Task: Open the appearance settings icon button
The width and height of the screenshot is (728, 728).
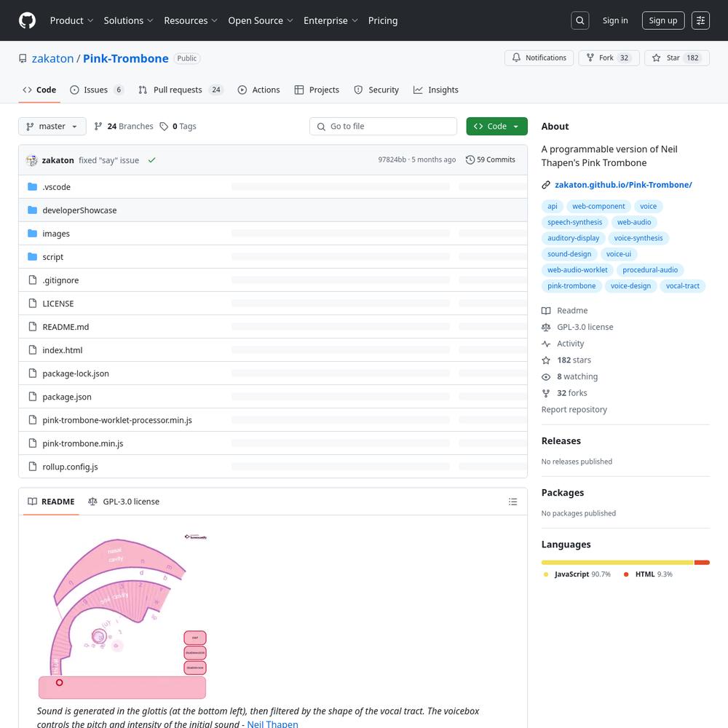Action: coord(700,20)
